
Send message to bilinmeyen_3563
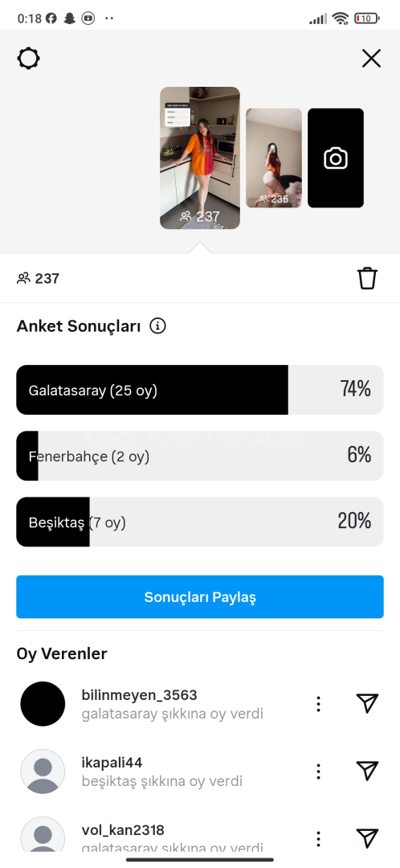(x=367, y=703)
